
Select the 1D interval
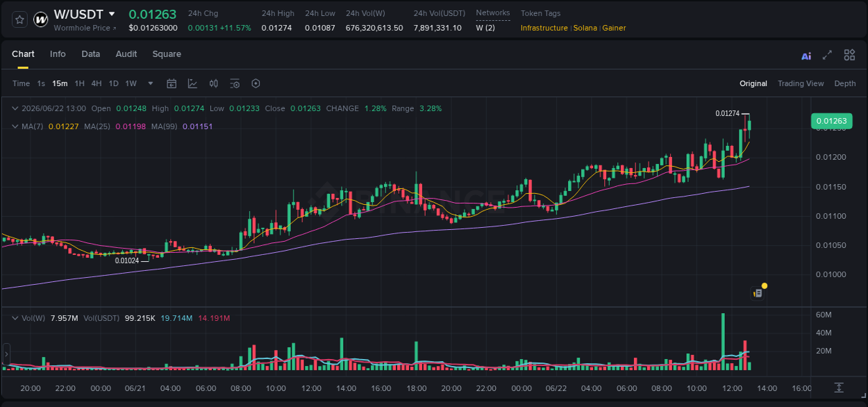[114, 83]
